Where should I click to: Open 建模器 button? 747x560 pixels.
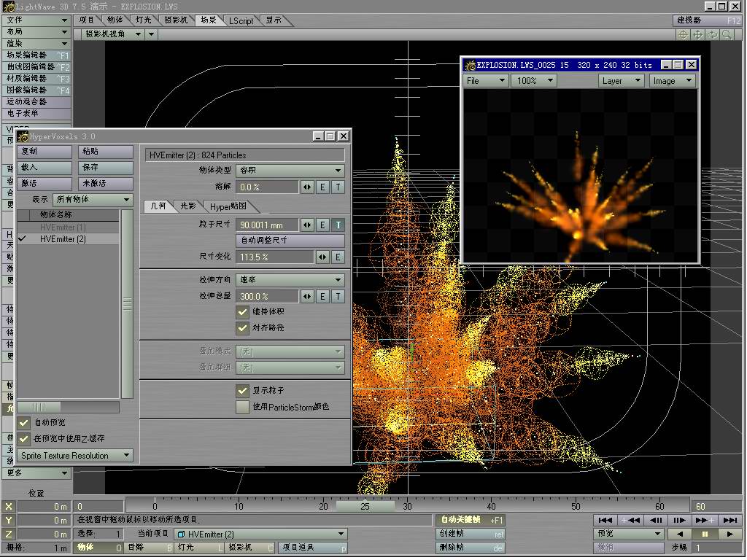[x=708, y=20]
